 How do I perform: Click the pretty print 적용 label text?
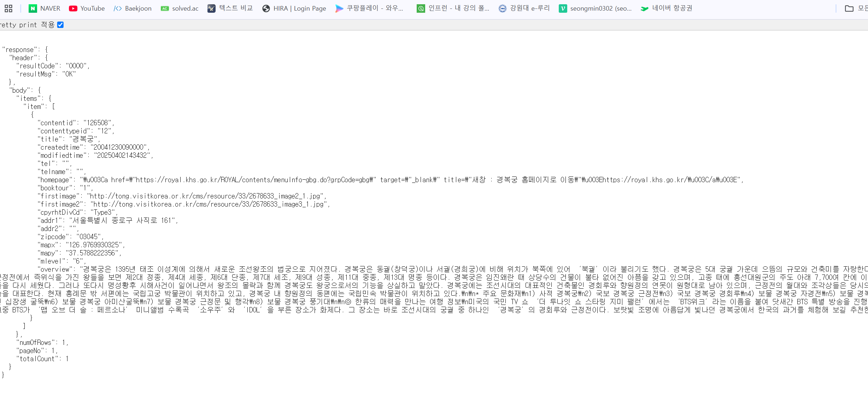[x=27, y=25]
